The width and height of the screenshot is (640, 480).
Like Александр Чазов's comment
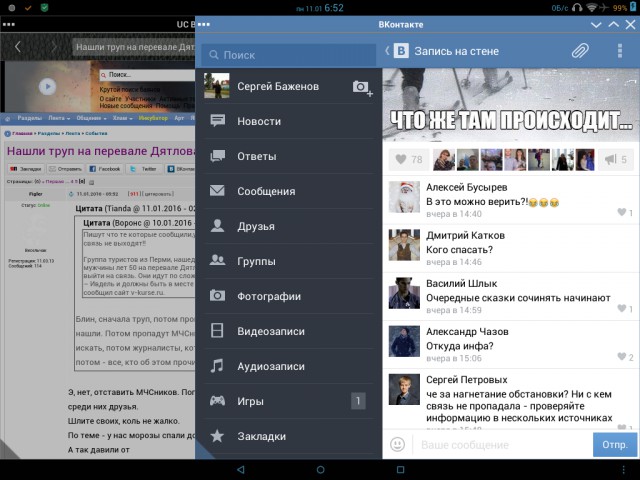[625, 357]
